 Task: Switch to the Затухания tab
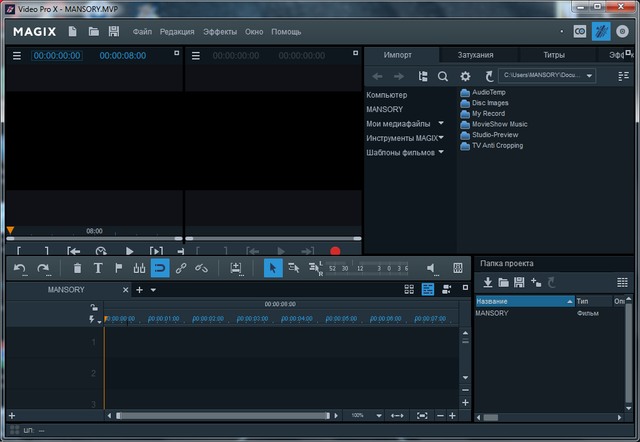(x=476, y=55)
